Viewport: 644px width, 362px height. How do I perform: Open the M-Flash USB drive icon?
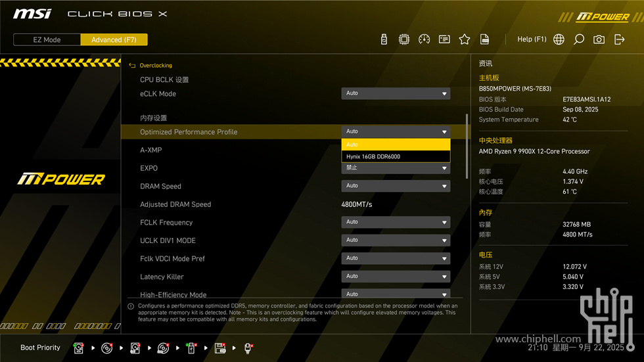click(384, 39)
